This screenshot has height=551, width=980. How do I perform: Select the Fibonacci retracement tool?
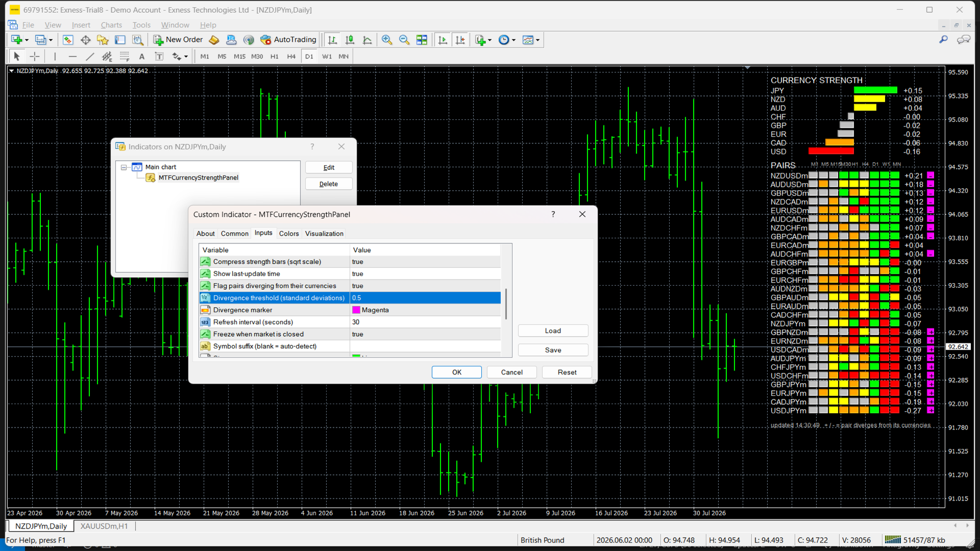pos(125,57)
